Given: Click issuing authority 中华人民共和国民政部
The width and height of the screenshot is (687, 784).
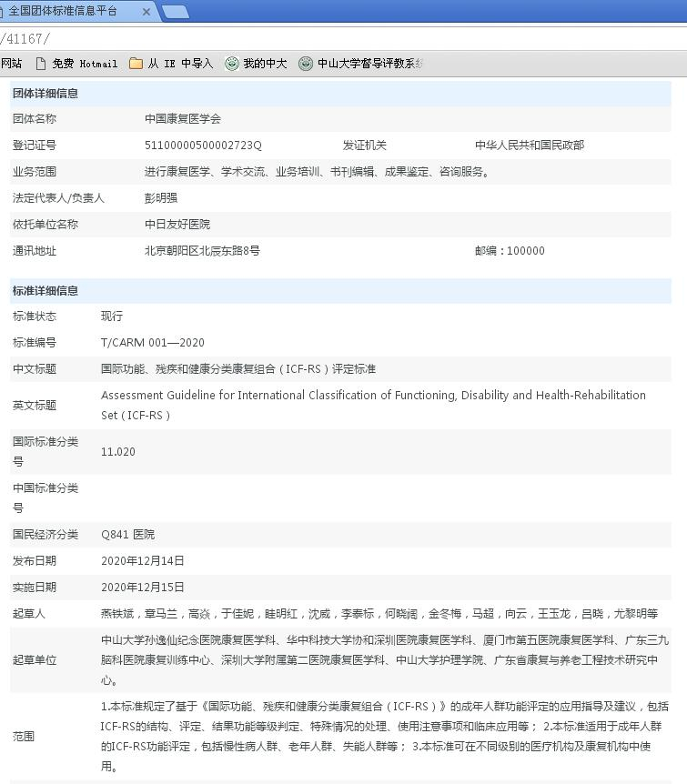Looking at the screenshot, I should click(530, 146).
